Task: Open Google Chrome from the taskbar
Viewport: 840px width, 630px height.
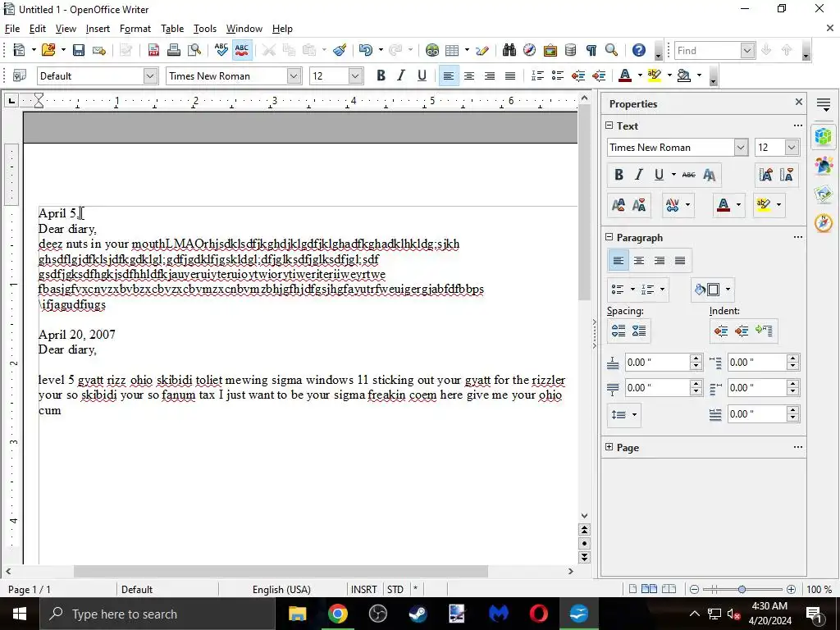Action: click(x=337, y=614)
